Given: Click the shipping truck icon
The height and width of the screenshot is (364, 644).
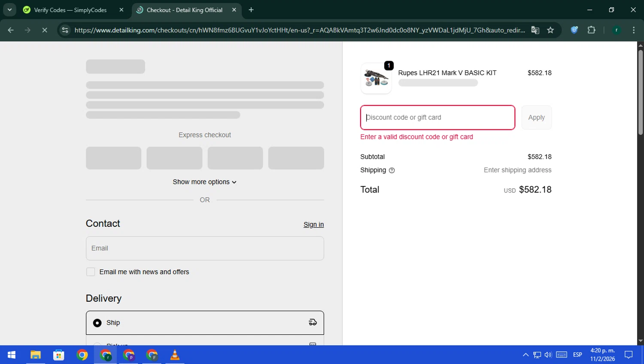Looking at the screenshot, I should [313, 323].
